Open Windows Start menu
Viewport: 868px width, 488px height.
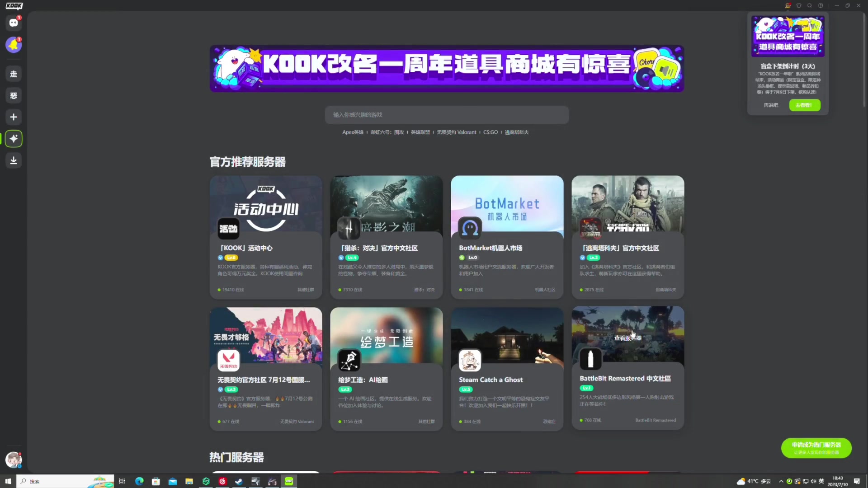tap(8, 481)
